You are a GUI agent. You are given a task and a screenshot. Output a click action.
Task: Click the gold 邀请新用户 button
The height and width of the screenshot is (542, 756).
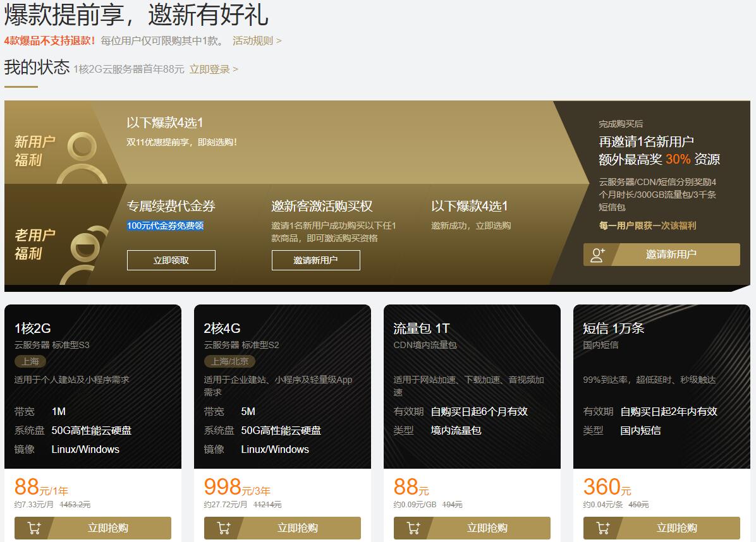661,255
